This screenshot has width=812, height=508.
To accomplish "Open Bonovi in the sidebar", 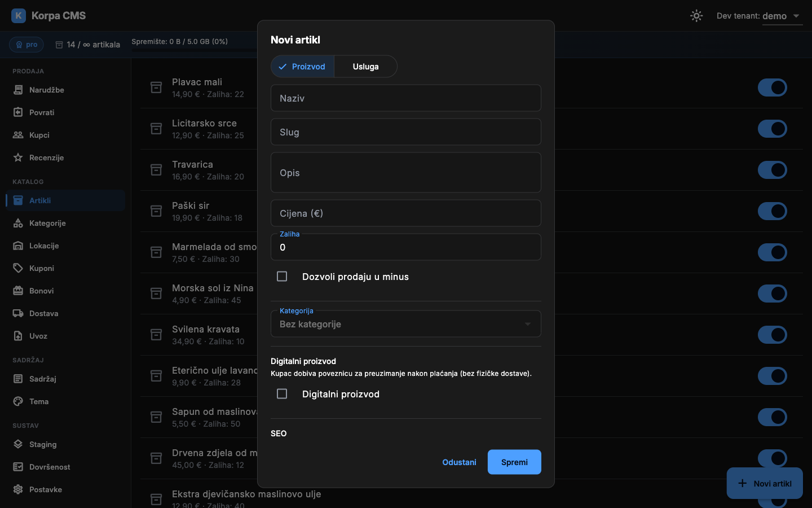I will tap(65, 291).
